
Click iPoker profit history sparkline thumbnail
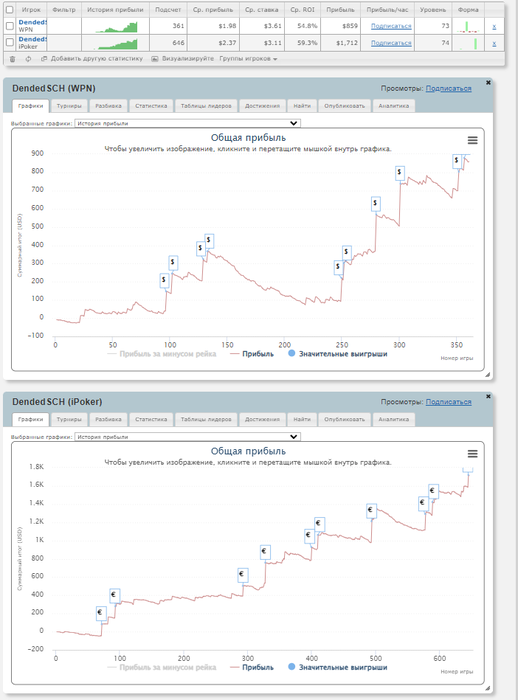(x=116, y=44)
